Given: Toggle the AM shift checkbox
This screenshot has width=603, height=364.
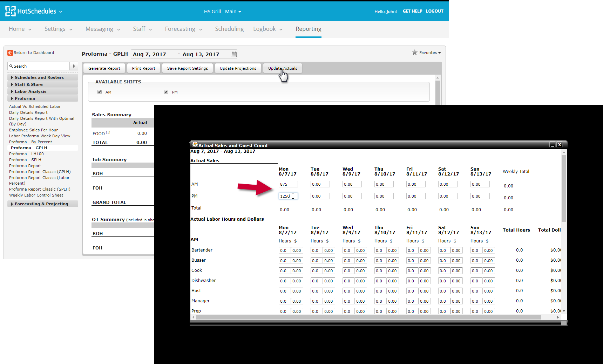Looking at the screenshot, I should click(x=100, y=92).
